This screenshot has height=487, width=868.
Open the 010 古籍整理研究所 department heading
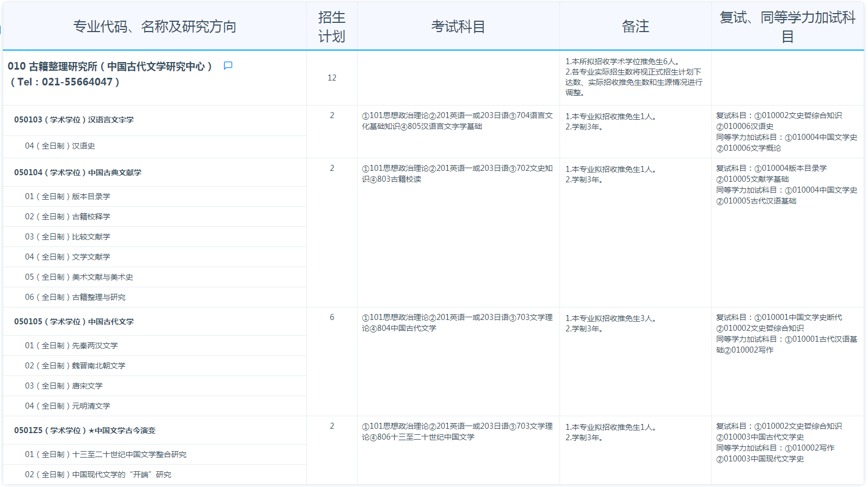[109, 66]
